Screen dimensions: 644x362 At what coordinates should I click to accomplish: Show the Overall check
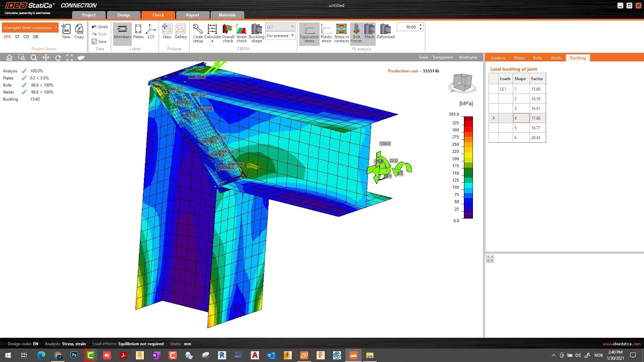click(228, 33)
